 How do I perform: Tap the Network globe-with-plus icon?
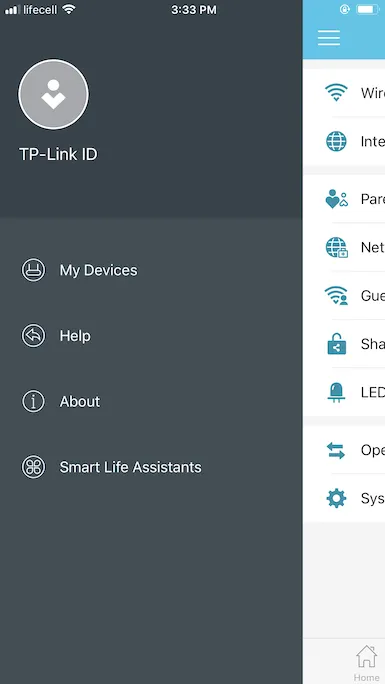click(337, 247)
